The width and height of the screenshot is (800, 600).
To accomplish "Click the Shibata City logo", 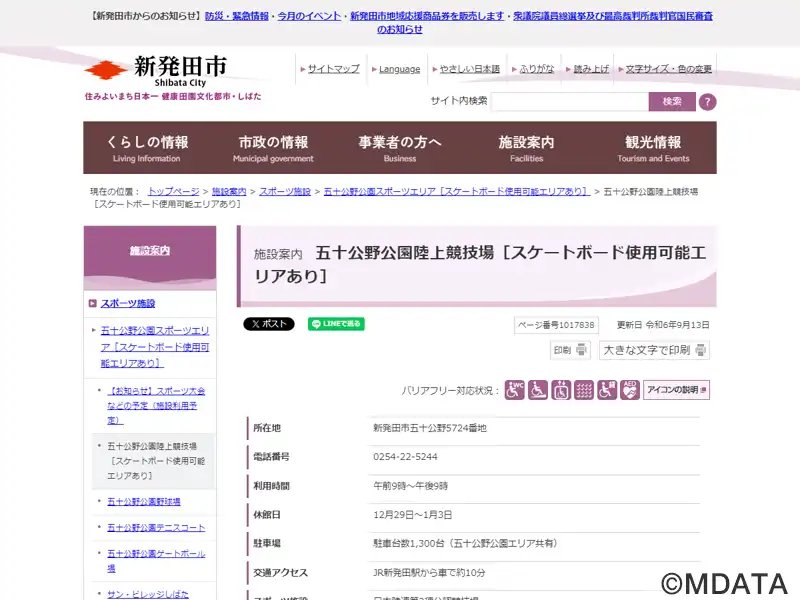I will pyautogui.click(x=156, y=70).
